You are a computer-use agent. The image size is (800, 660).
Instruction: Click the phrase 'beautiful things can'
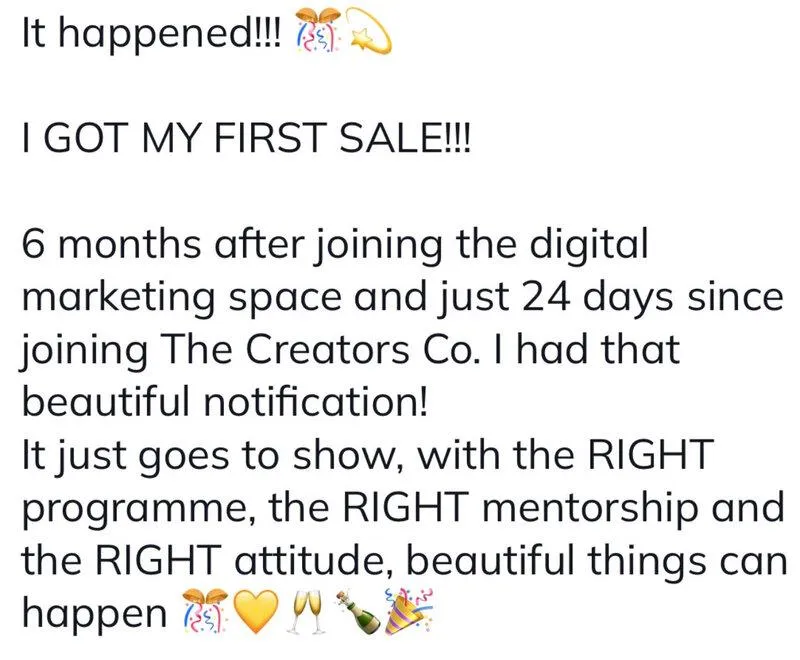[597, 560]
